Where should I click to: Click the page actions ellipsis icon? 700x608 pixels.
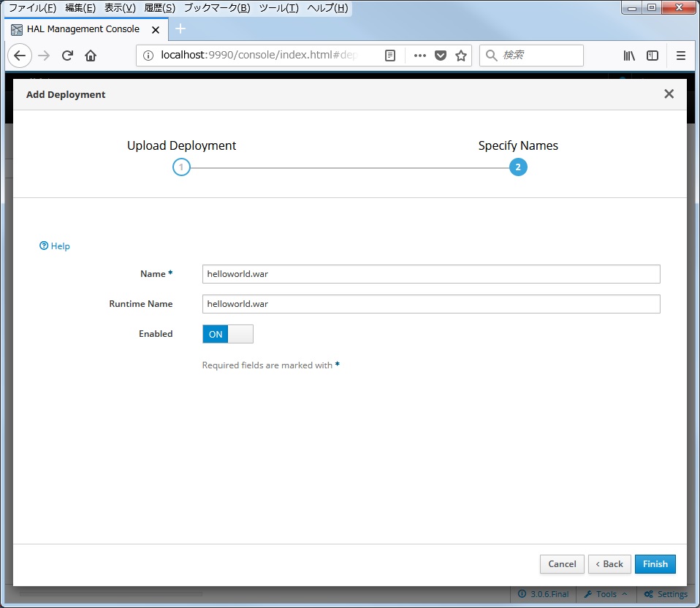coord(419,55)
